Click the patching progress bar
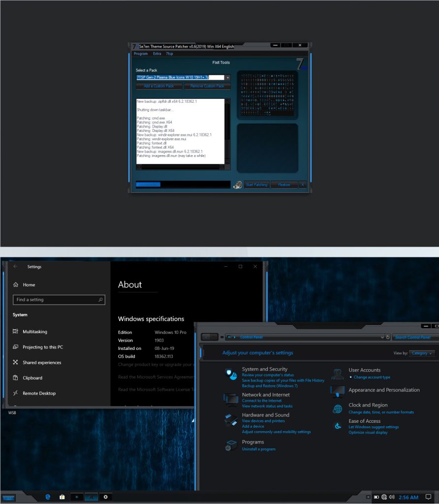Viewport: 439px width, 504px height. (x=182, y=185)
